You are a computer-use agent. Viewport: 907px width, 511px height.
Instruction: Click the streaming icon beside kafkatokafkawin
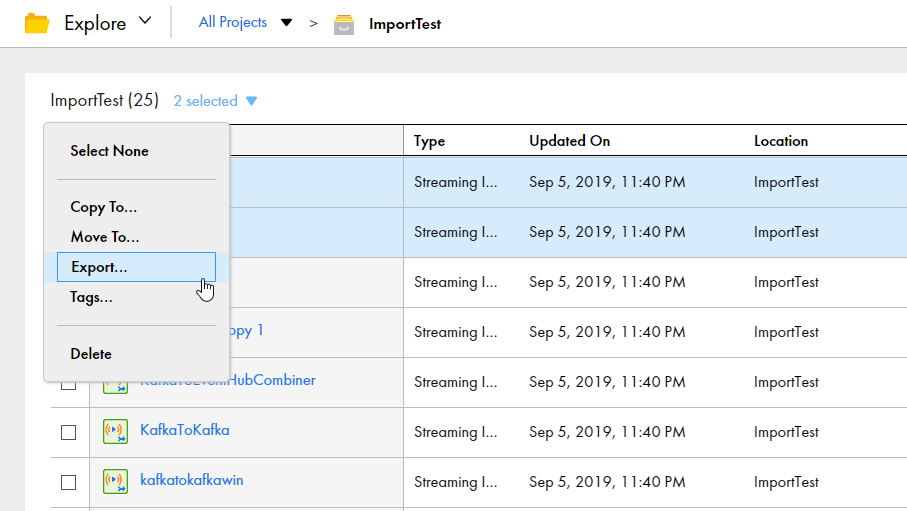[115, 481]
